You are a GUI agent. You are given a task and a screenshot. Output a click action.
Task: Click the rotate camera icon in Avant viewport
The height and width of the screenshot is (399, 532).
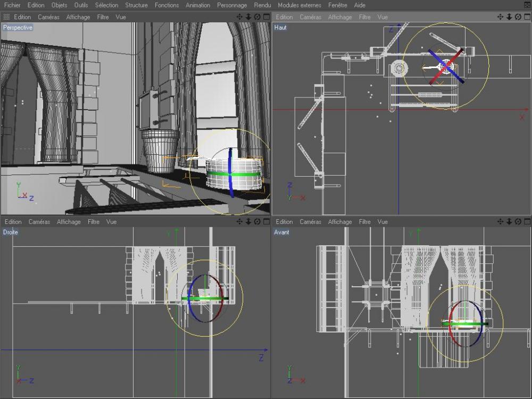[x=518, y=222]
